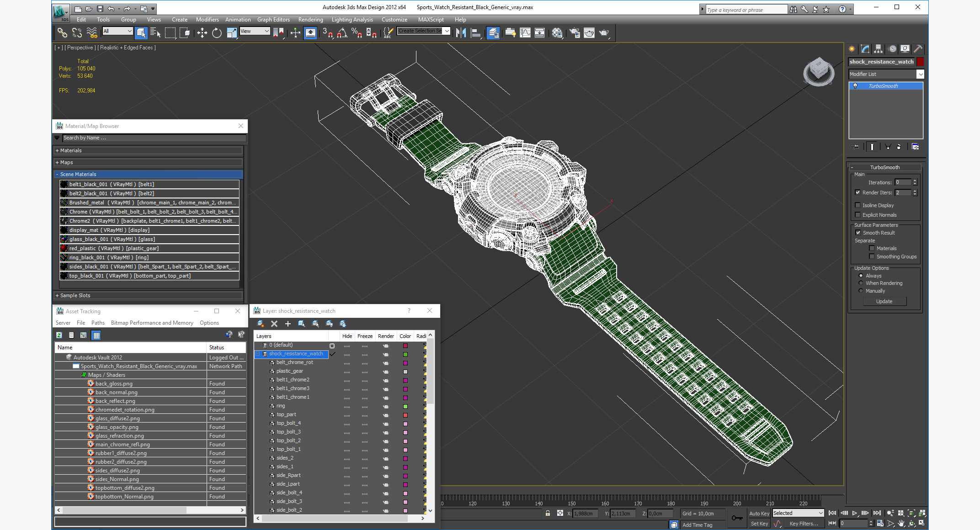Choose the Select and Rotate tool
This screenshot has height=530, width=980.
[x=217, y=32]
